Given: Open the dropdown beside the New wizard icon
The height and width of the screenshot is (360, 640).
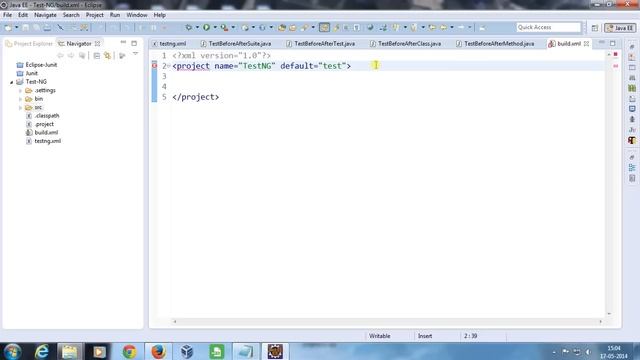Looking at the screenshot, I should click(x=17, y=27).
